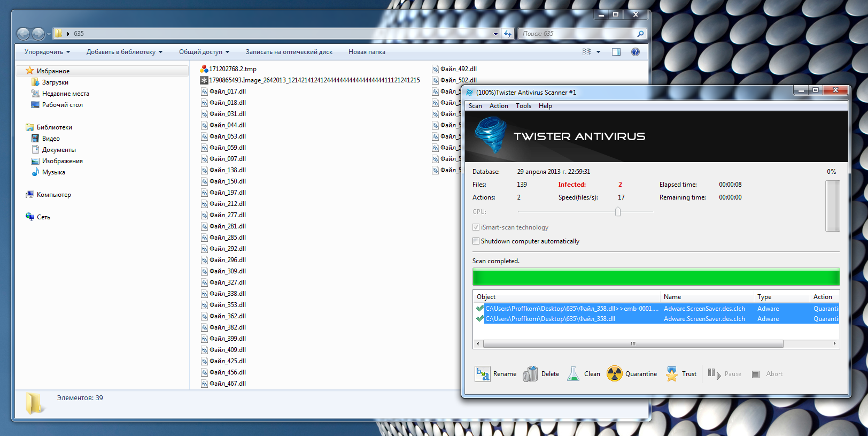868x436 pixels.
Task: Select the 171202768.2.tmp file icon
Action: point(204,69)
